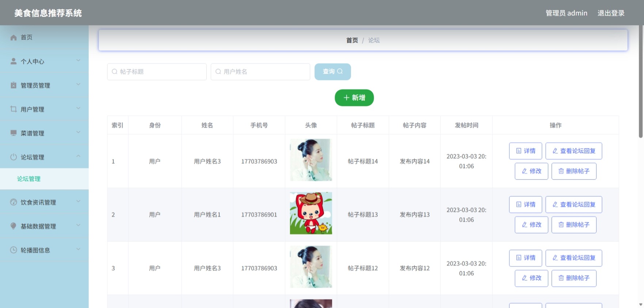Click the magnifier icon in 用户姓名 field
644x308 pixels.
click(218, 72)
